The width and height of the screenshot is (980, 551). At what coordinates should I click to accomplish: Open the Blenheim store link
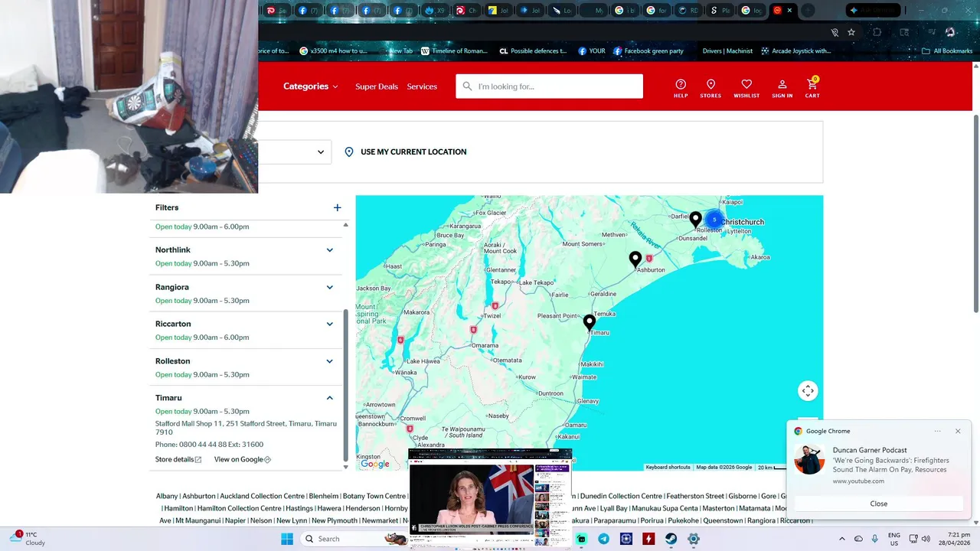(323, 496)
